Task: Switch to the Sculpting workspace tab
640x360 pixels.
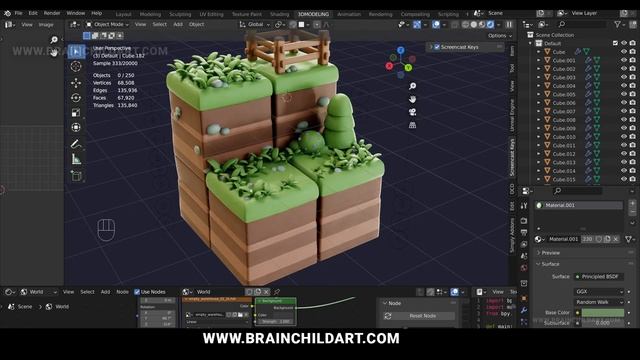Action: pos(180,14)
